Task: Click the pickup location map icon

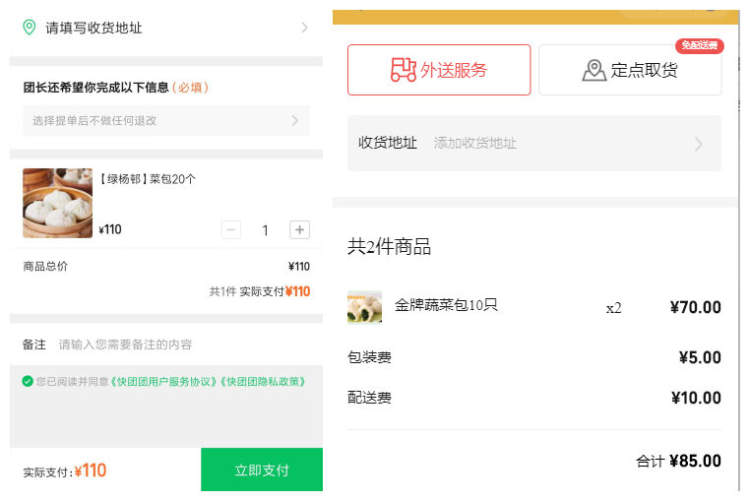Action: coord(594,70)
